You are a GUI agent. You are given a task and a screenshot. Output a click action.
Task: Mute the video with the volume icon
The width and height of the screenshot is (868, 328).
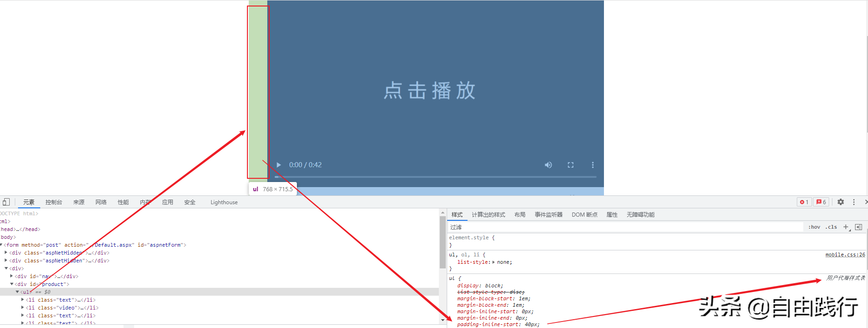click(x=548, y=165)
